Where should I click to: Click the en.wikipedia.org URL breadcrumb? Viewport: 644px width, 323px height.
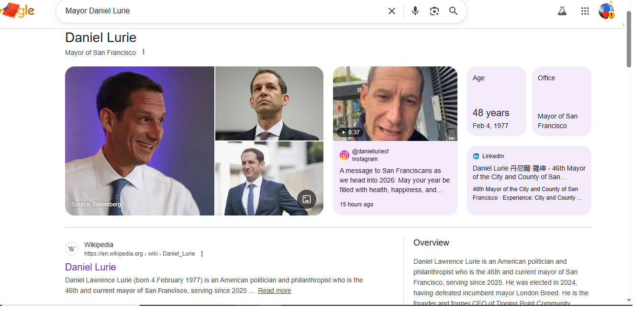point(139,254)
